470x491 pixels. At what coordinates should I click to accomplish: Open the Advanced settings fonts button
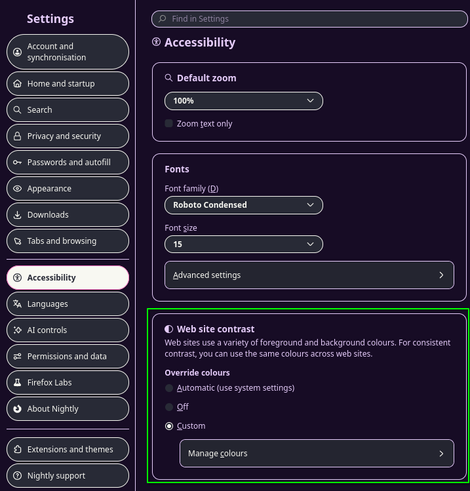click(x=309, y=275)
